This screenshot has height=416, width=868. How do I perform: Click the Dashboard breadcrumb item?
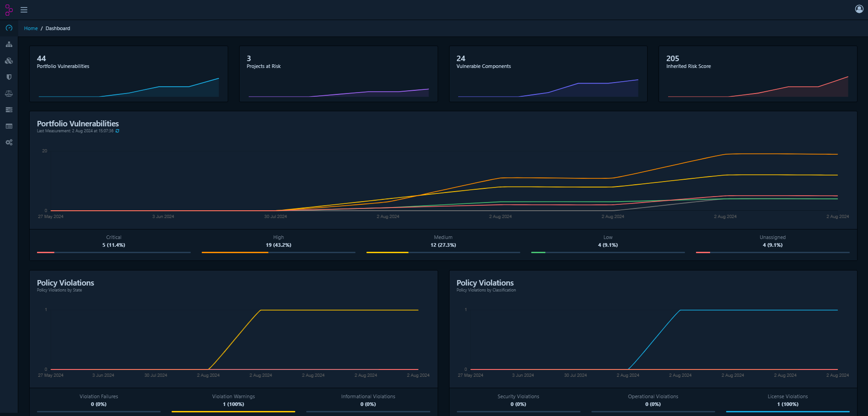tap(58, 28)
